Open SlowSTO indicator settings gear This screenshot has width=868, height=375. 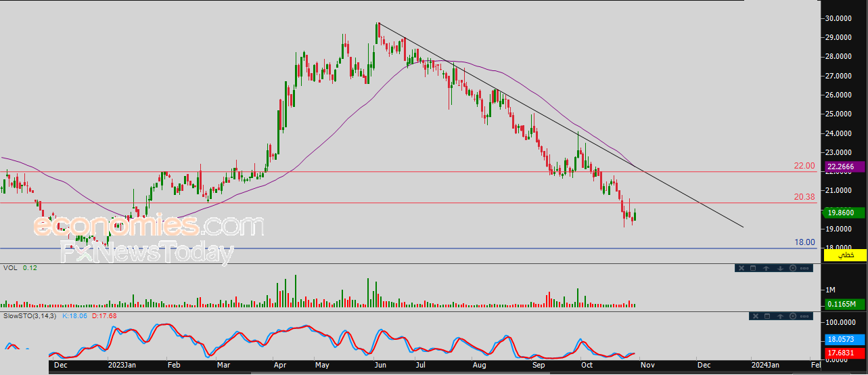(792, 316)
